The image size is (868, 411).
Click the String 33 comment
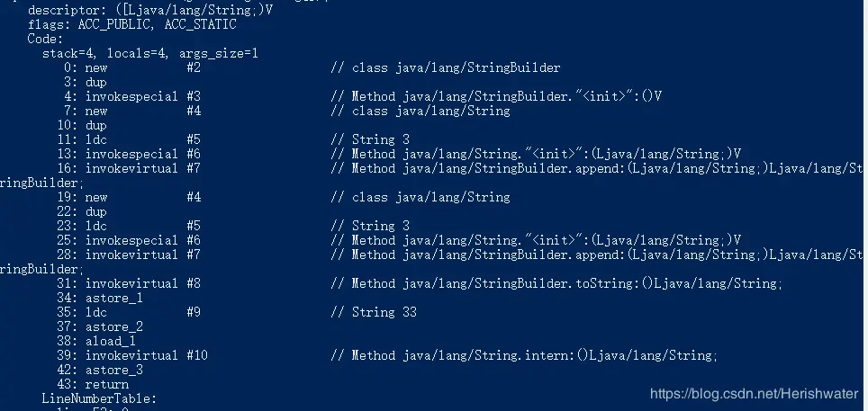pos(374,312)
